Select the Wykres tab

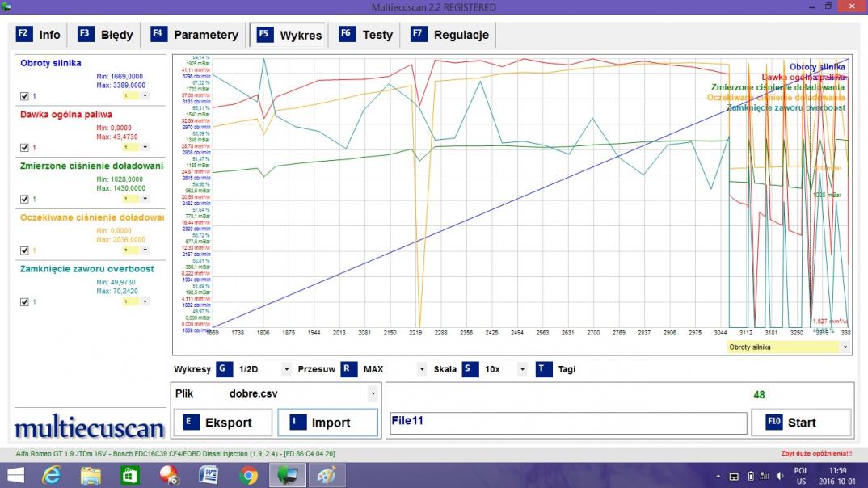pos(289,35)
